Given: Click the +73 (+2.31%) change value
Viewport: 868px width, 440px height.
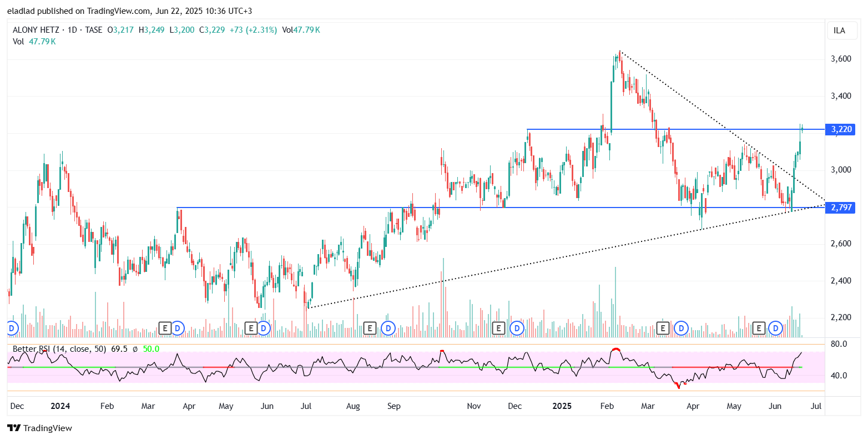Looking at the screenshot, I should 253,30.
